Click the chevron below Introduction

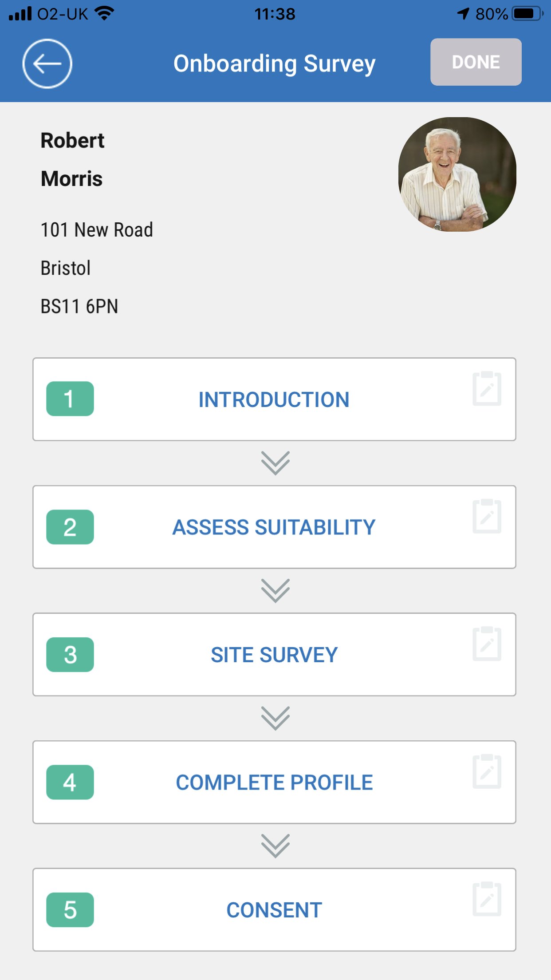pos(275,463)
